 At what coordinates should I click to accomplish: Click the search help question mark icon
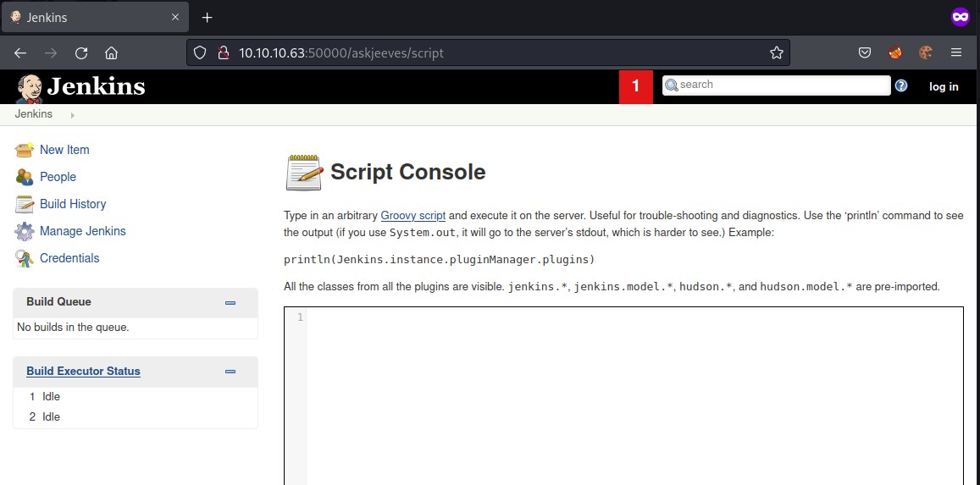901,86
